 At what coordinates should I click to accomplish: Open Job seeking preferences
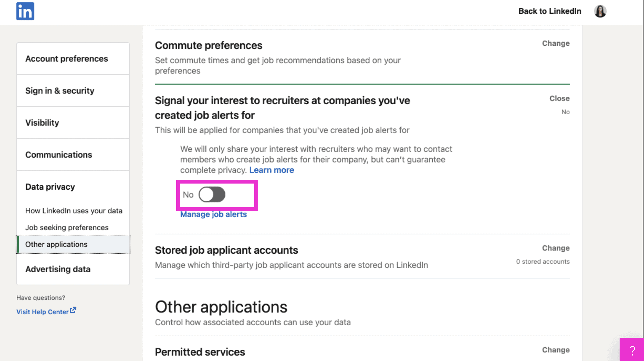pos(67,227)
